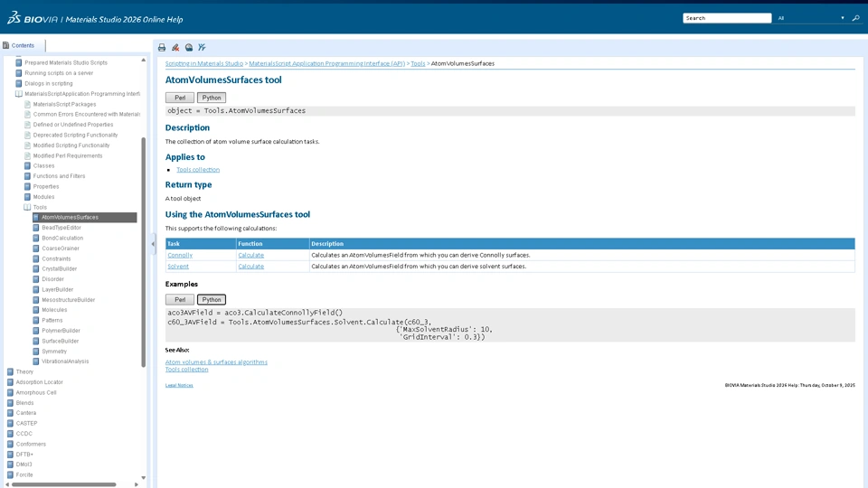Click the book icon beside Conformers
The height and width of the screenshot is (488, 868).
[x=10, y=445]
